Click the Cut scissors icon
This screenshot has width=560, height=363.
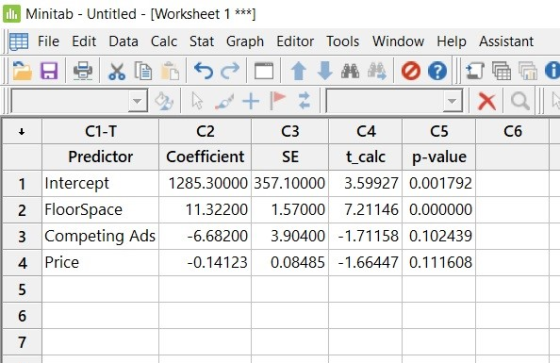(x=117, y=71)
